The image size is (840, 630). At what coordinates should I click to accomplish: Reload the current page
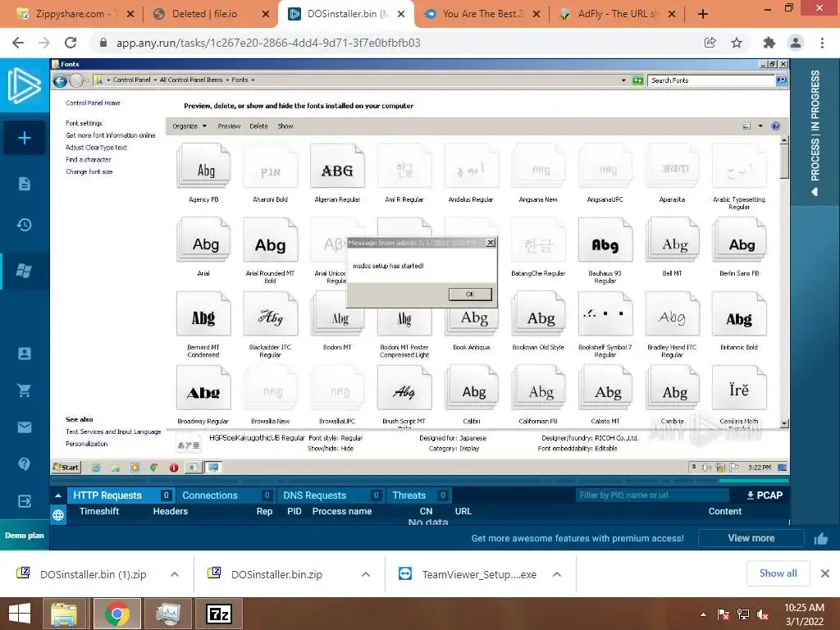coord(71,43)
